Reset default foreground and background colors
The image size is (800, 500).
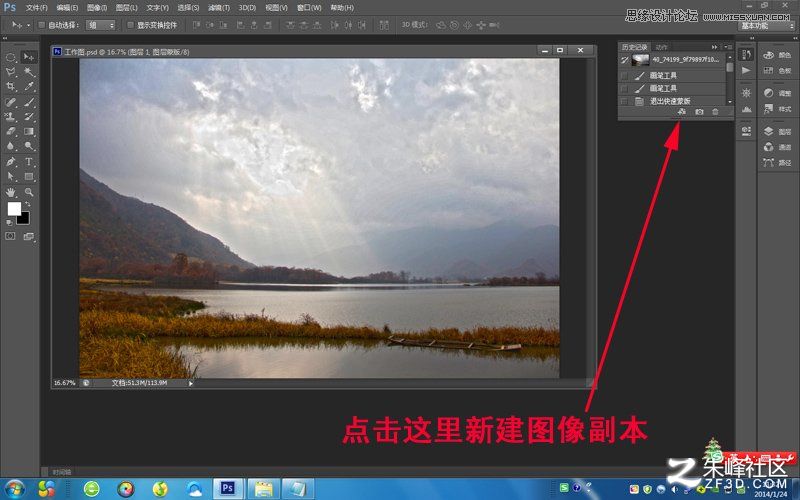pos(9,223)
